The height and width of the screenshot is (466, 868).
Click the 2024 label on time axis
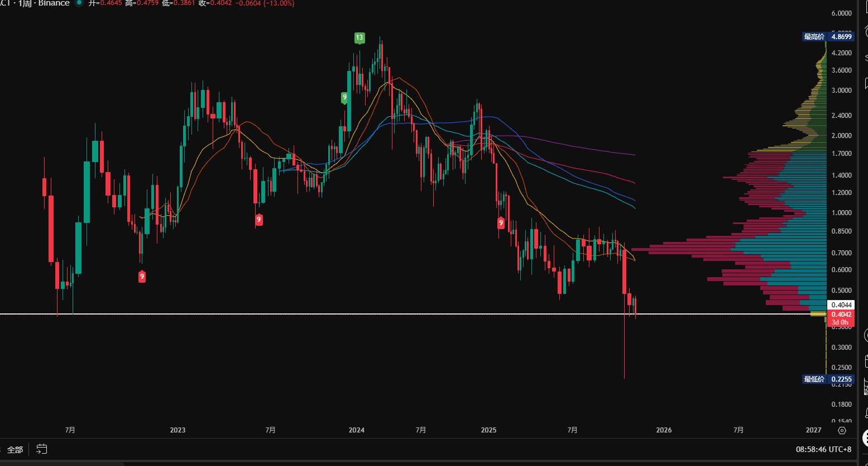pos(356,430)
